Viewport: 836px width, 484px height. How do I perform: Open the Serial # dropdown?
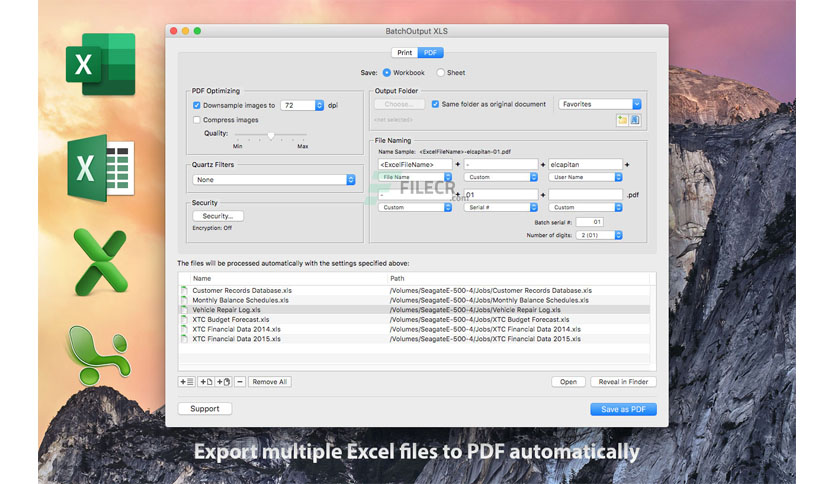(501, 207)
